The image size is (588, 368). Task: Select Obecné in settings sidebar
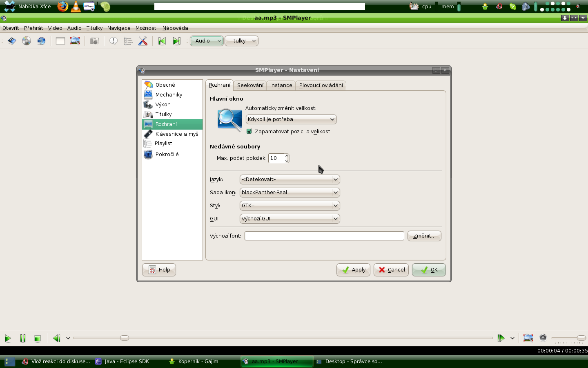point(172,85)
